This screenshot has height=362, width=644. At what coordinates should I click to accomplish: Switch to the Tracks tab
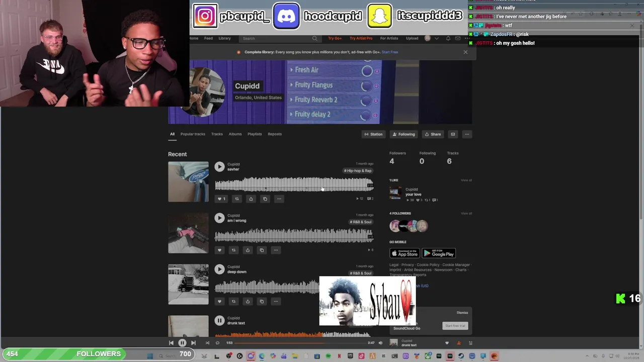pos(217,134)
